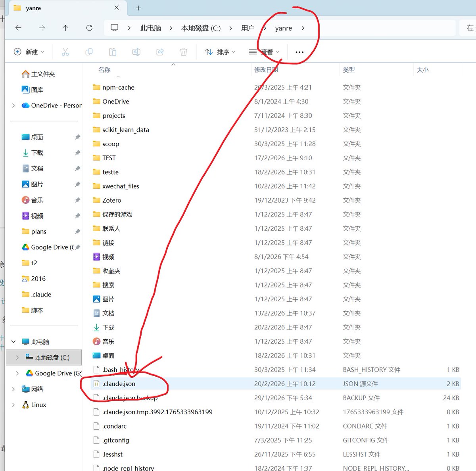Click the Back navigation arrow
This screenshot has height=471, width=476.
coord(18,28)
